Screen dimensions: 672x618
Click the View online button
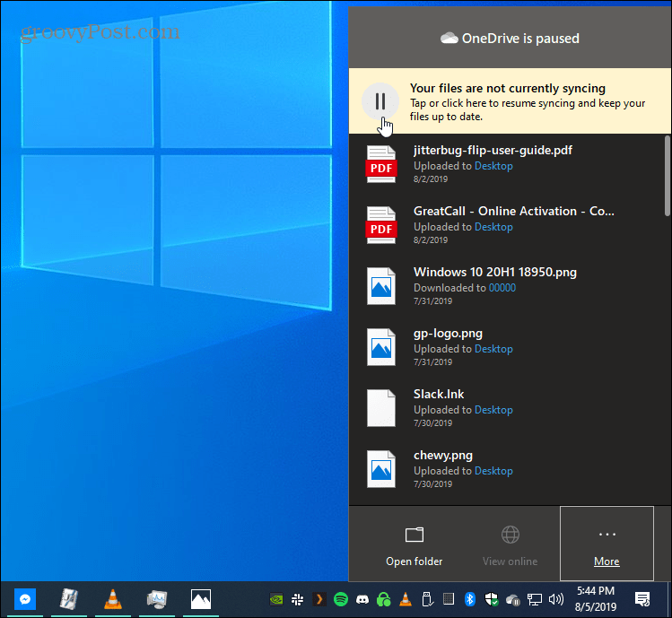(510, 544)
